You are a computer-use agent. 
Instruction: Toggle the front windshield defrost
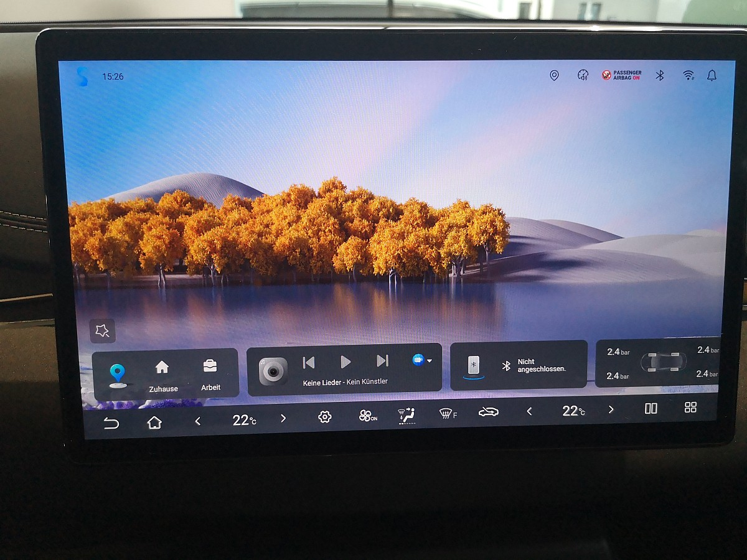tap(447, 413)
